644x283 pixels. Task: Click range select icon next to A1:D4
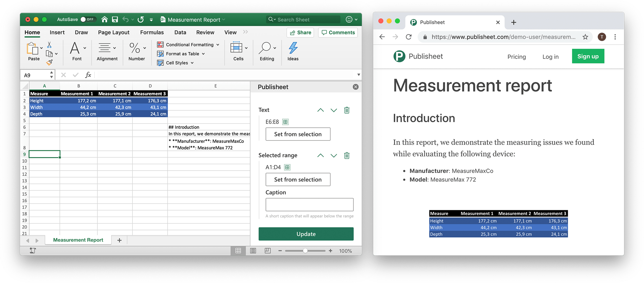point(287,167)
